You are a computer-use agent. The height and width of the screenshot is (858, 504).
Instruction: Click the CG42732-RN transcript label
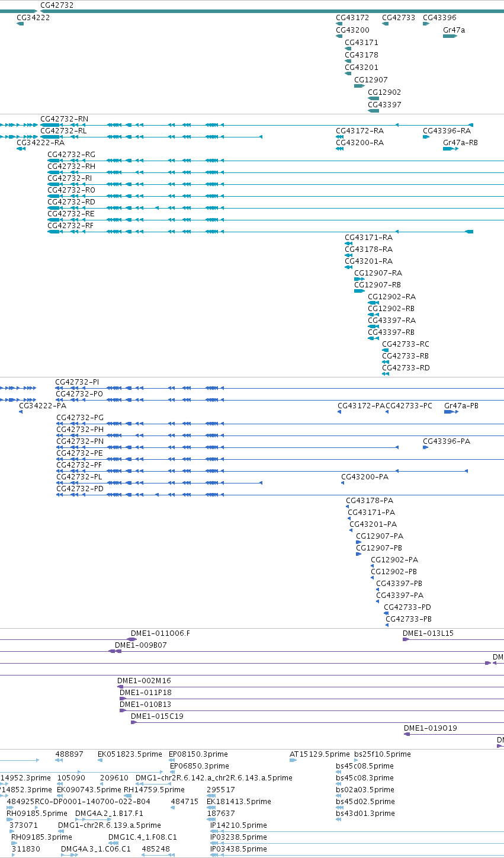pos(64,119)
